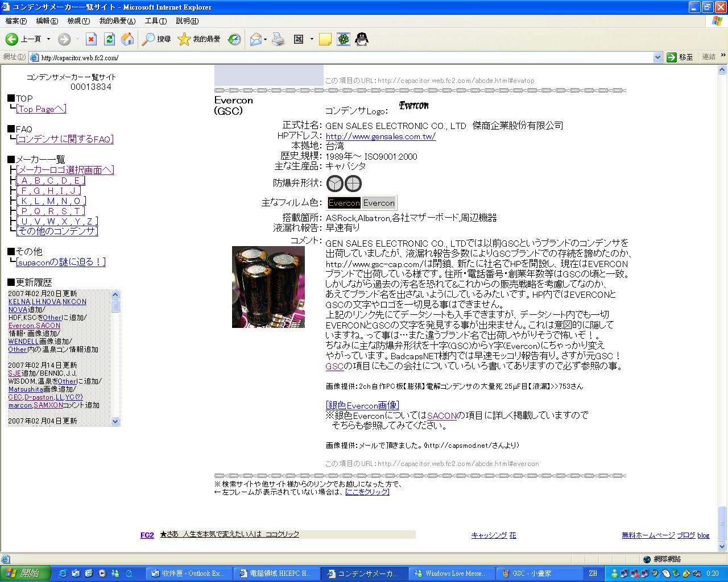Open the 工具(T) menu
The image size is (728, 582).
[156, 21]
